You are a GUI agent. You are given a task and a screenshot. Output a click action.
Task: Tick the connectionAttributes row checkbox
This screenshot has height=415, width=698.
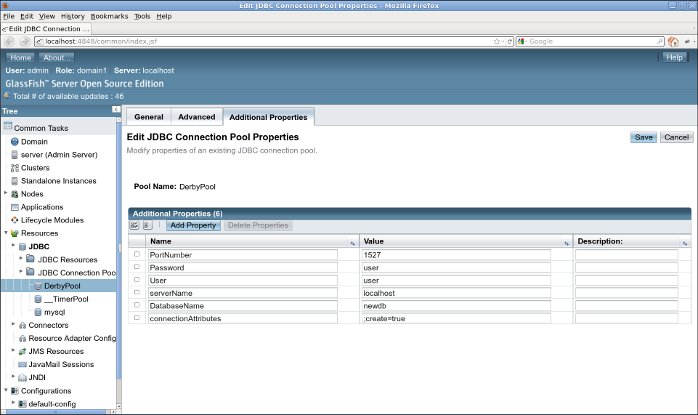pyautogui.click(x=137, y=318)
